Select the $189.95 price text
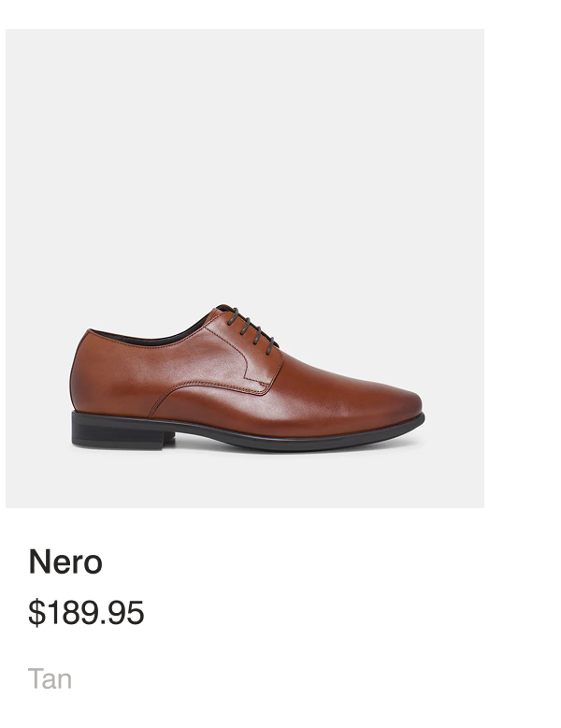This screenshot has width=561, height=728. [x=86, y=613]
